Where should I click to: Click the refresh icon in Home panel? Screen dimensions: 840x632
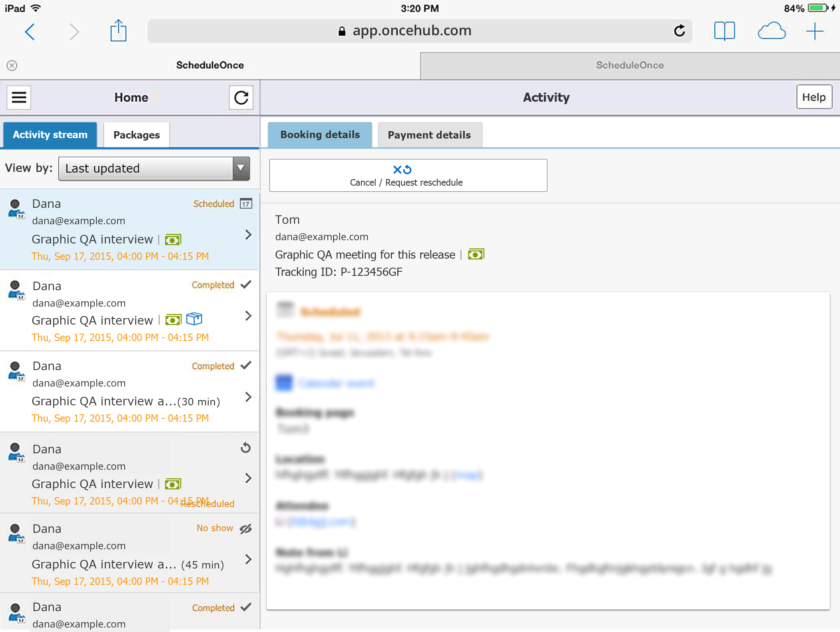(x=241, y=98)
